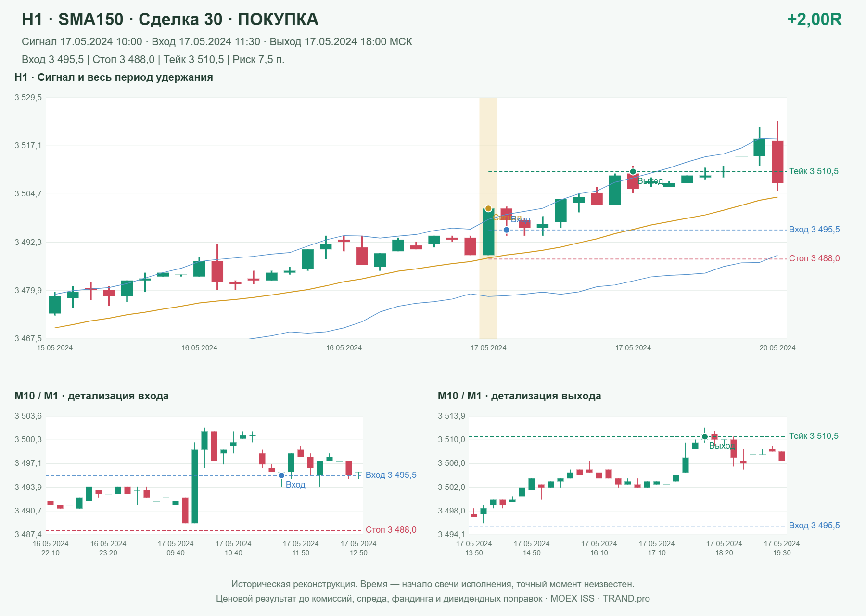Click the orange signal marker on H1 chart
The width and height of the screenshot is (866, 616).
point(488,208)
